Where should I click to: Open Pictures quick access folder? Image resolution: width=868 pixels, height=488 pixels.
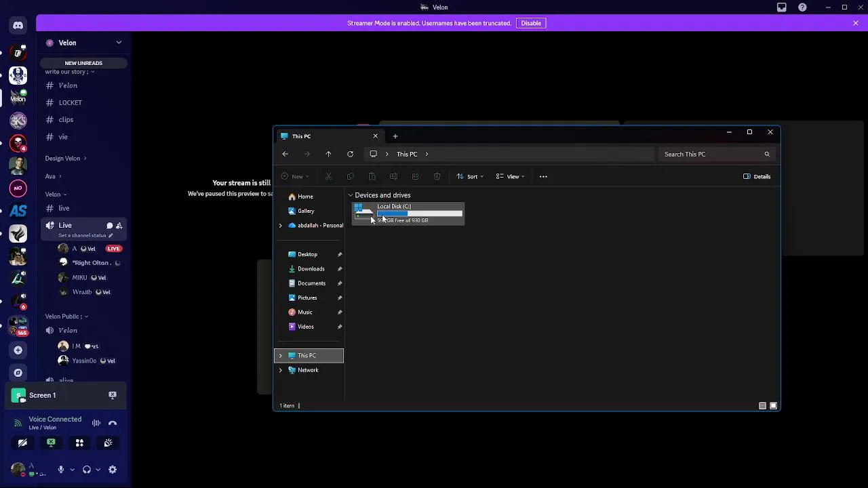coord(309,298)
